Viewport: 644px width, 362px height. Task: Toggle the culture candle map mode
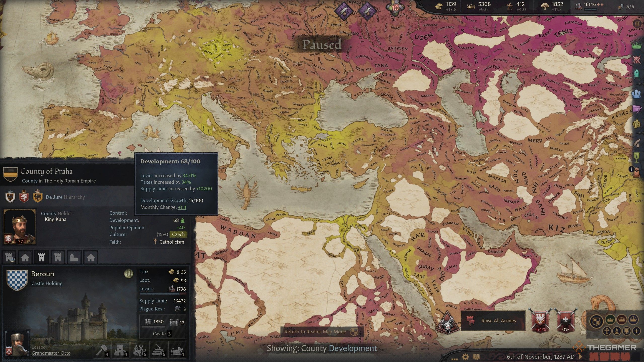click(x=616, y=331)
